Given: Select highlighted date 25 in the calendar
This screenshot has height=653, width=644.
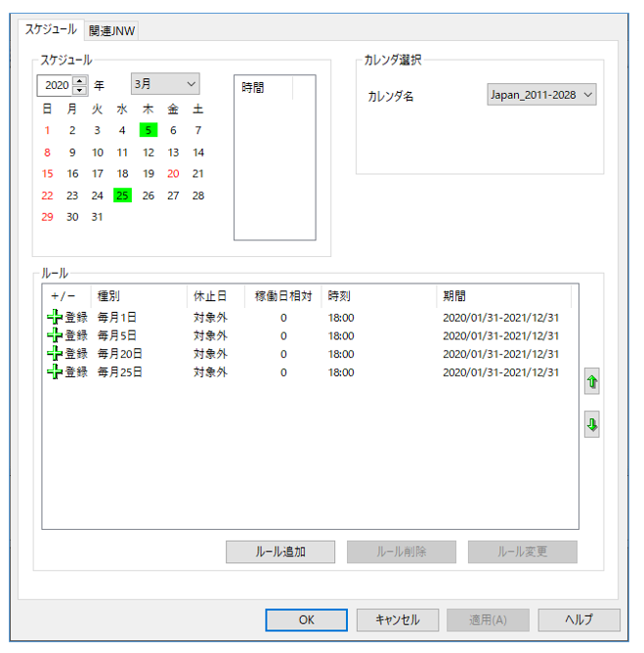Looking at the screenshot, I should click(122, 196).
